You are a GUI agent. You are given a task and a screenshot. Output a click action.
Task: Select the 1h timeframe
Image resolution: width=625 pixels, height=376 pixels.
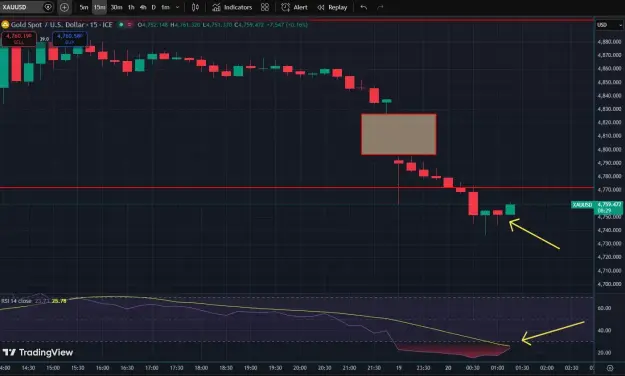[131, 7]
